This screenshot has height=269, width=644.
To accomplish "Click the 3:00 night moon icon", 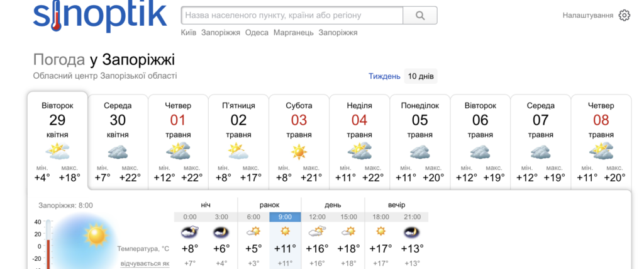I will 221,232.
